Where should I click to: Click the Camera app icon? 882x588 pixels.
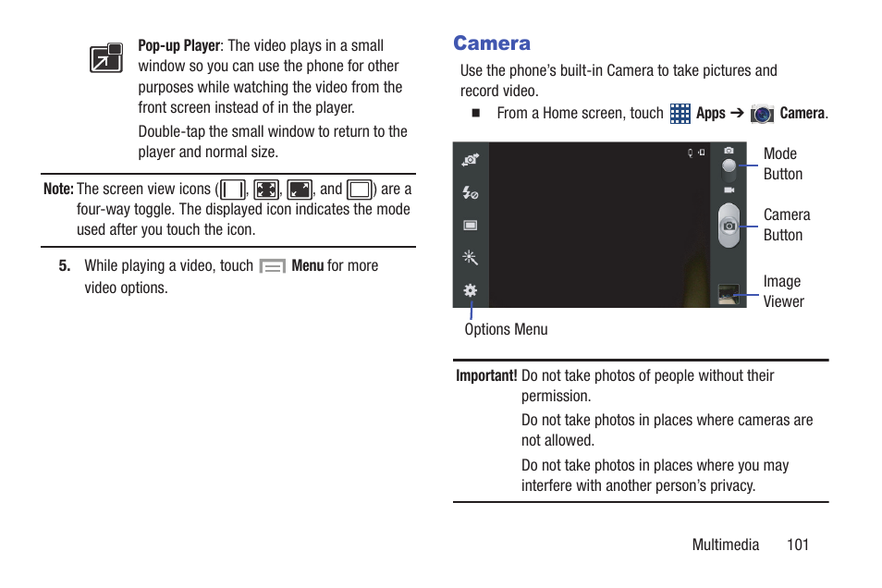coord(762,114)
